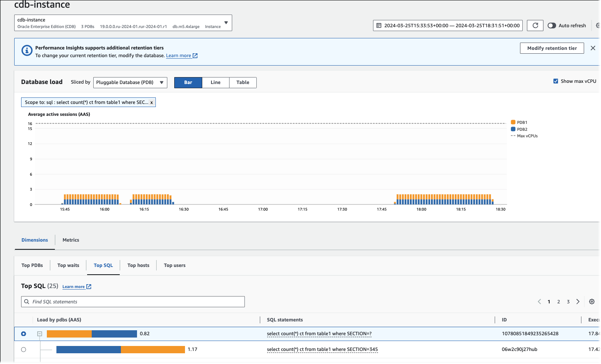This screenshot has height=364, width=601.
Task: Expand the cdb-instance selector dropdown
Action: click(x=226, y=23)
